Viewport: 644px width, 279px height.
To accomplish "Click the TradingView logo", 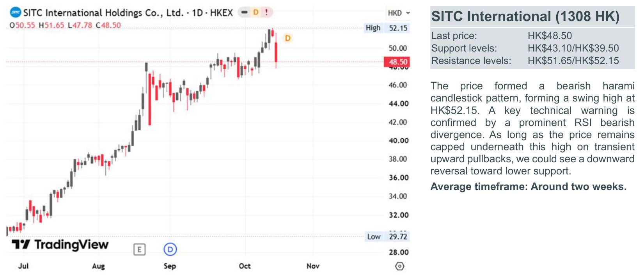I will click(60, 245).
